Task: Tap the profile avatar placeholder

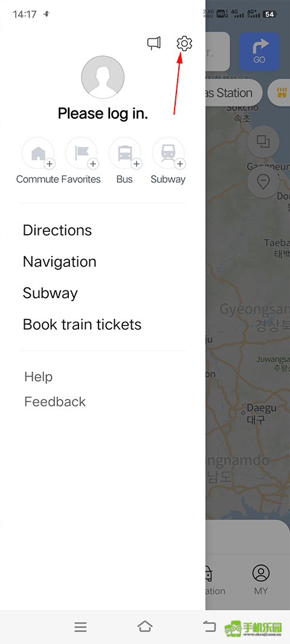Action: tap(103, 77)
